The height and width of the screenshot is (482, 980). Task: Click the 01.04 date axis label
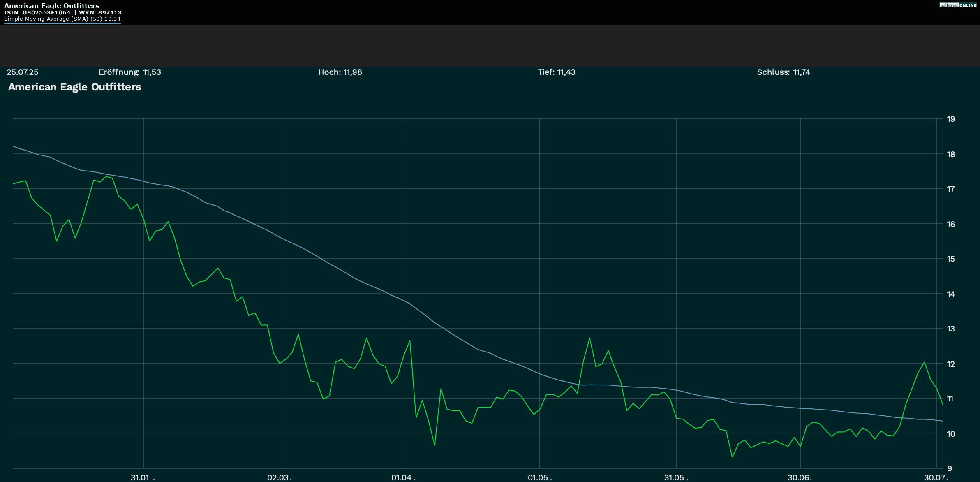point(402,477)
